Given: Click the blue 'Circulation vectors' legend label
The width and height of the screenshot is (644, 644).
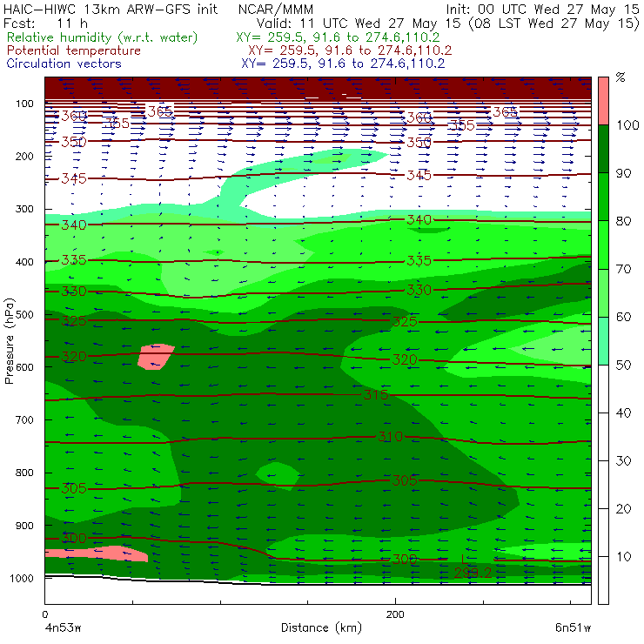Looking at the screenshot, I should click(64, 64).
